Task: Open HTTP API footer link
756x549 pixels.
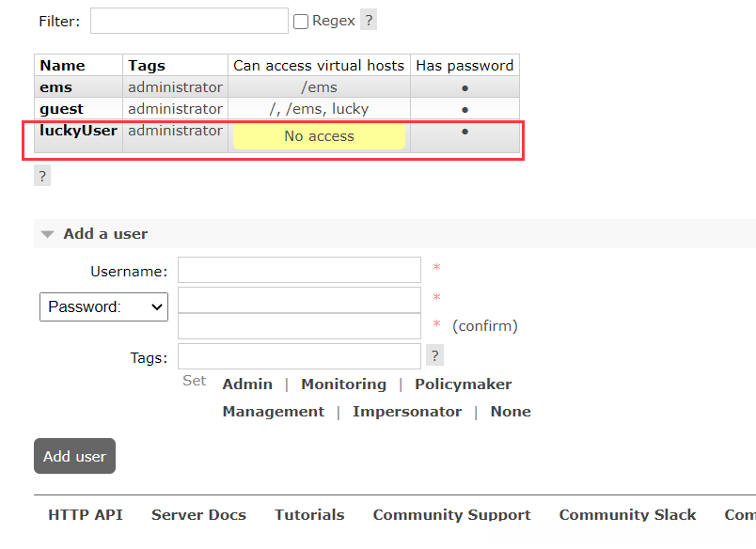Action: tap(86, 515)
